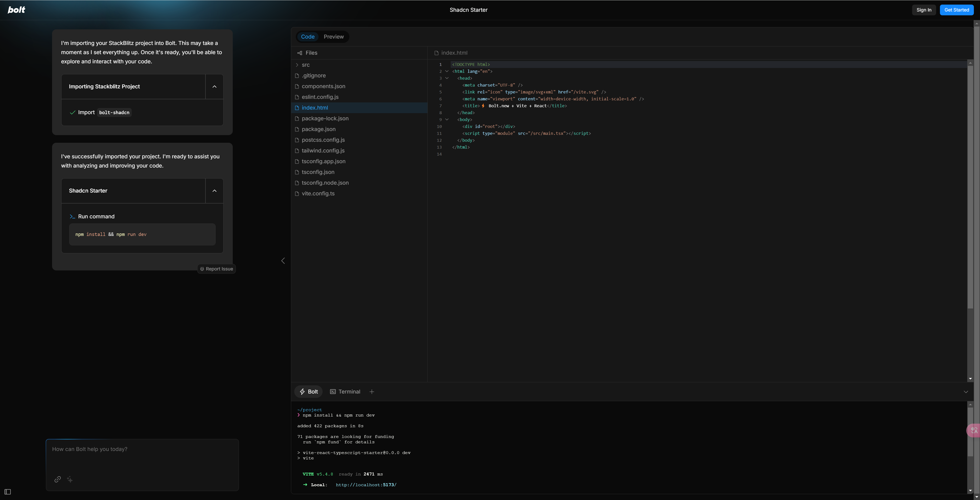Click the editor scrollbar down arrow
The width and height of the screenshot is (980, 500).
(970, 379)
